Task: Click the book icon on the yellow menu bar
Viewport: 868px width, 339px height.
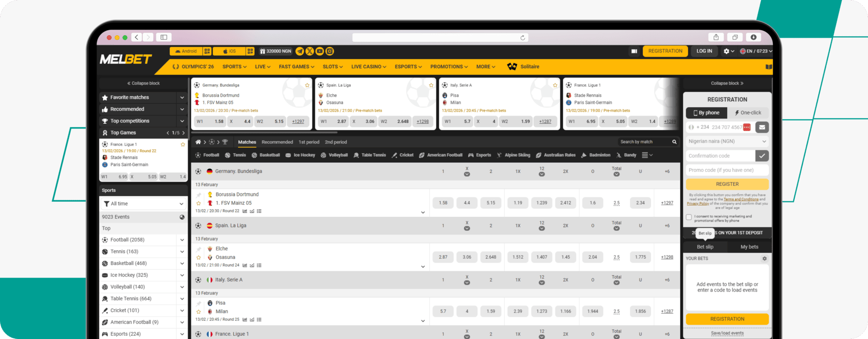Action: pyautogui.click(x=769, y=67)
